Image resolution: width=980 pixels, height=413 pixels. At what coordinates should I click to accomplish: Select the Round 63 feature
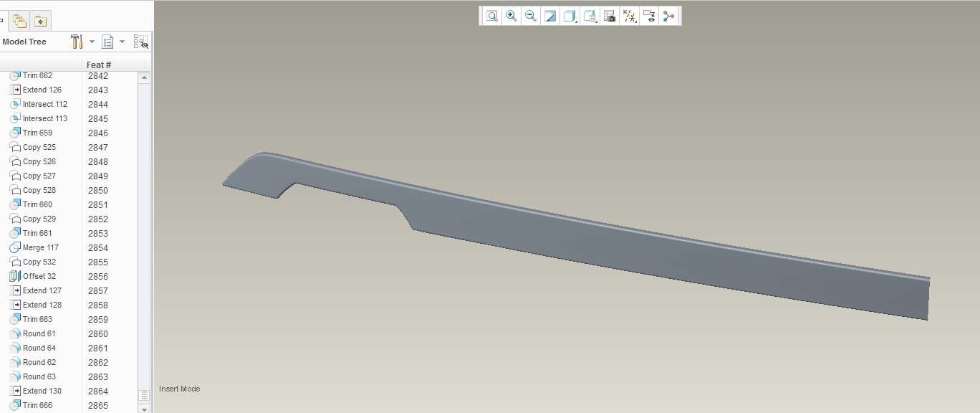coord(33,376)
